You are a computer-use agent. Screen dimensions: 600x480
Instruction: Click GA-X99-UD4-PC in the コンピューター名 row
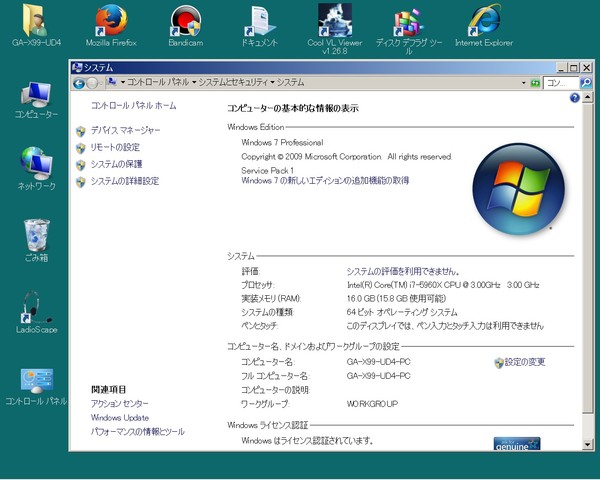[378, 362]
